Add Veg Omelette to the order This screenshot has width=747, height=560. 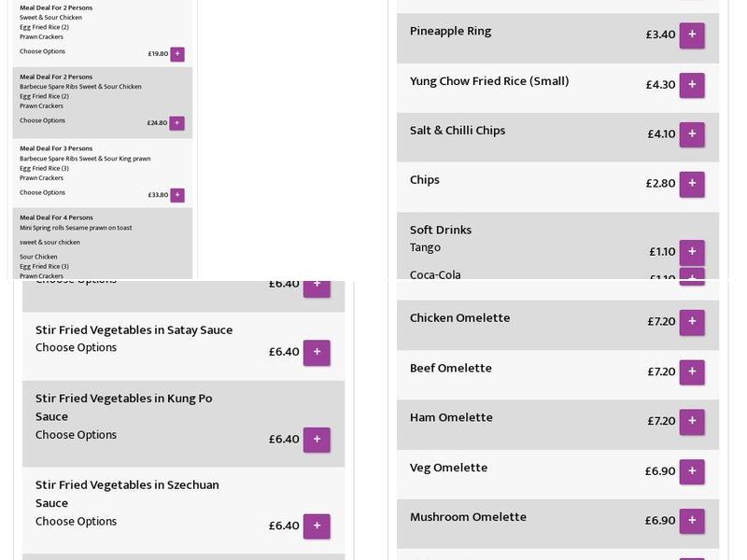pyautogui.click(x=691, y=471)
